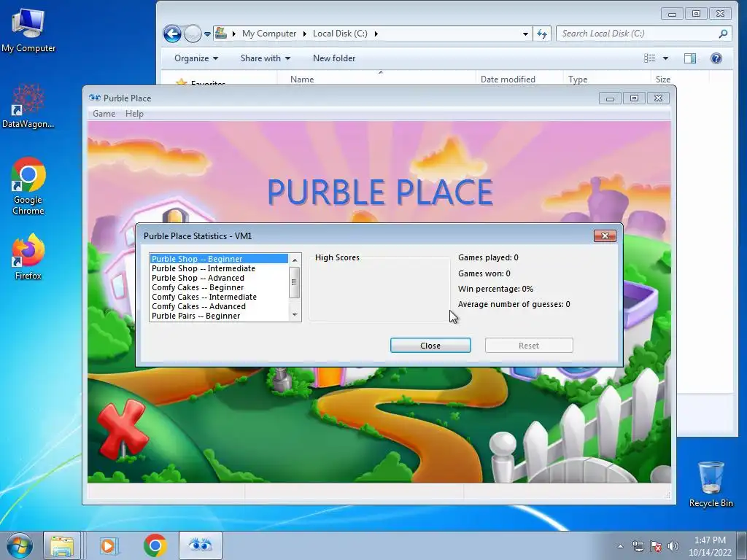Open the Share with dropdown in Explorer
This screenshot has width=747, height=560.
pyautogui.click(x=266, y=58)
